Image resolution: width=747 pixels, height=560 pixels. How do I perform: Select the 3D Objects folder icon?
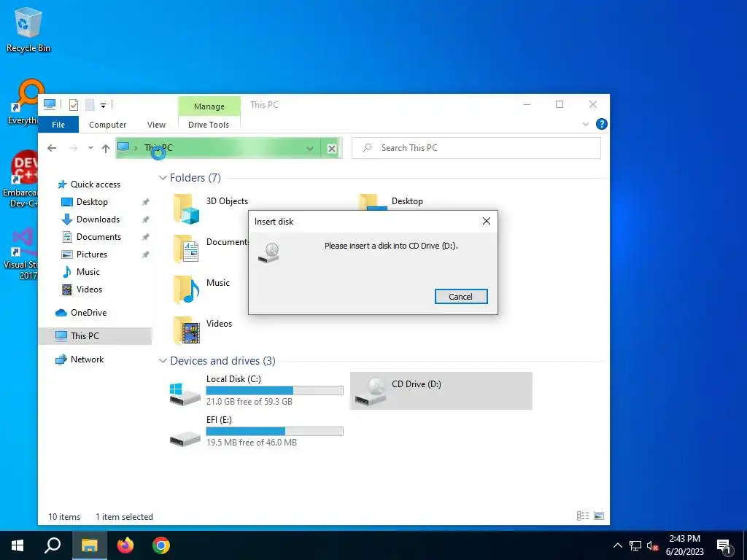[186, 209]
